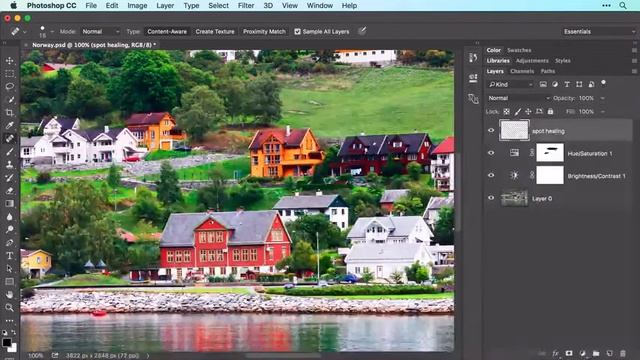Hide the spot healing layer
Image resolution: width=640 pixels, height=360 pixels.
(x=491, y=131)
